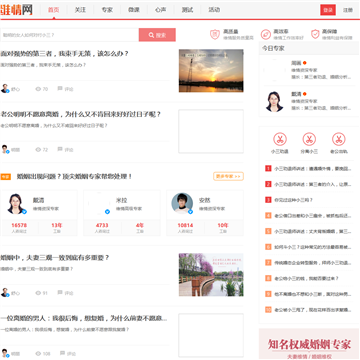Click the 更多专家 button
The width and height of the screenshot is (360, 360).
[x=228, y=176]
